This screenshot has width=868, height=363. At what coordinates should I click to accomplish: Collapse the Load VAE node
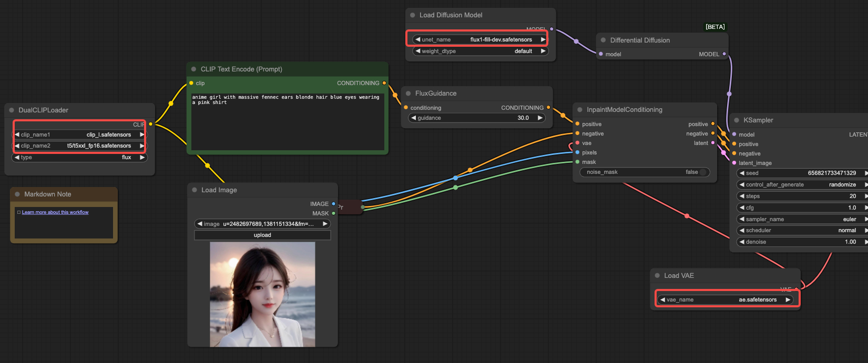click(657, 276)
